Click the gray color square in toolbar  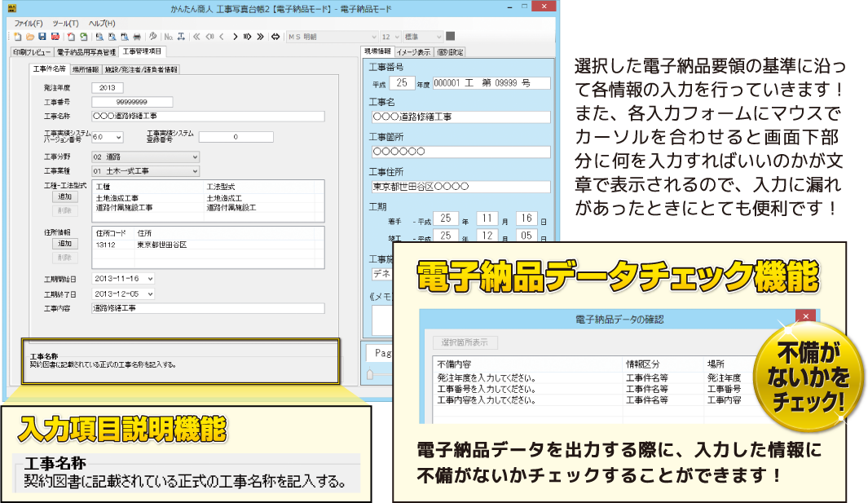pyautogui.click(x=451, y=36)
